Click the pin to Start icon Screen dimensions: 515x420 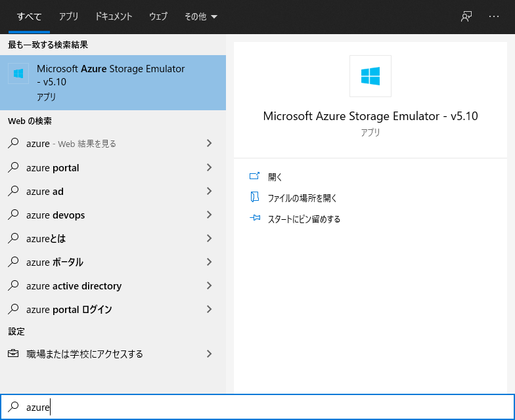255,219
